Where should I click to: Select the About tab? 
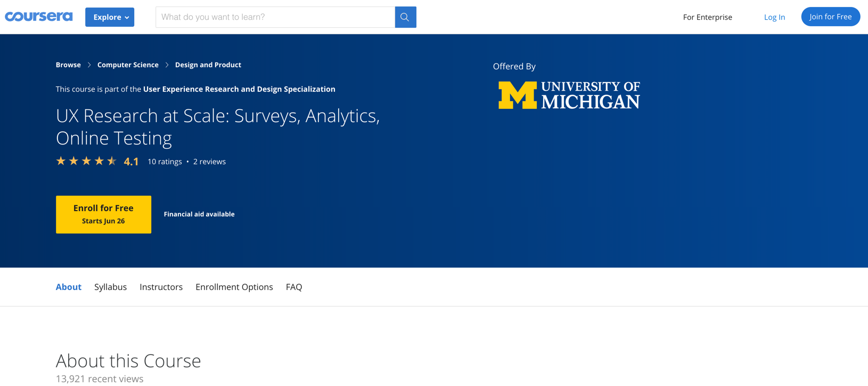click(69, 287)
